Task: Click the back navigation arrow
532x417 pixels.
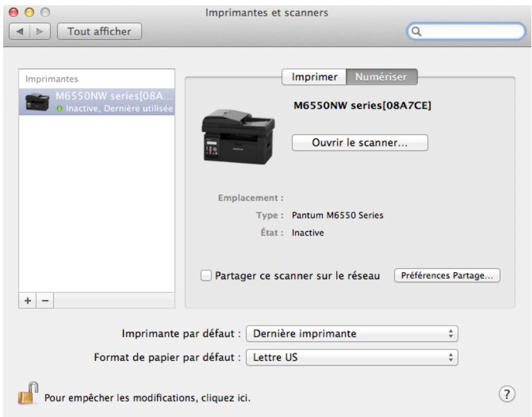Action: [x=19, y=30]
